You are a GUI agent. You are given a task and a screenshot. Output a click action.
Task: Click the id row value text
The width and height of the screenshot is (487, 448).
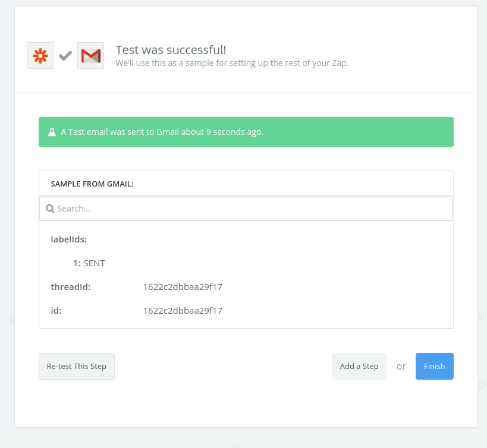coord(183,311)
